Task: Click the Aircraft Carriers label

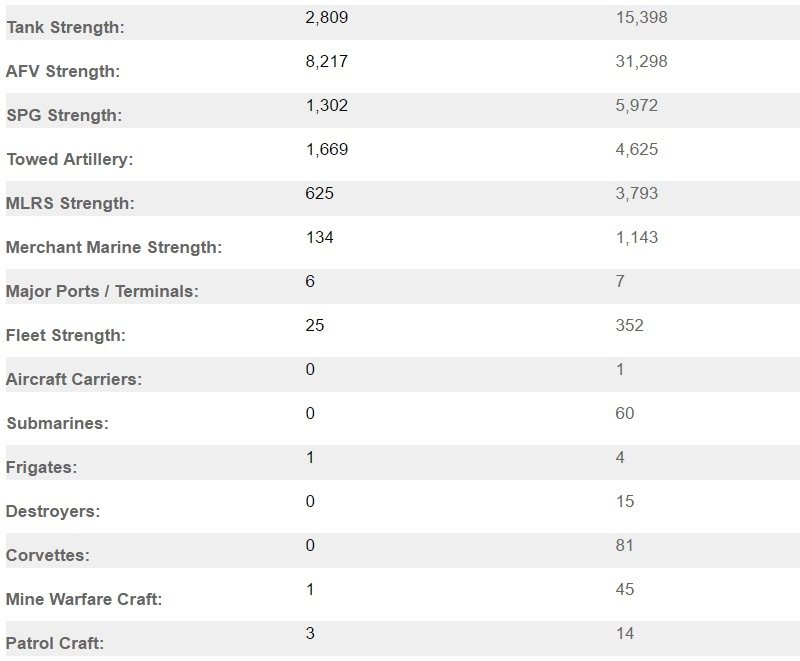Action: (73, 380)
